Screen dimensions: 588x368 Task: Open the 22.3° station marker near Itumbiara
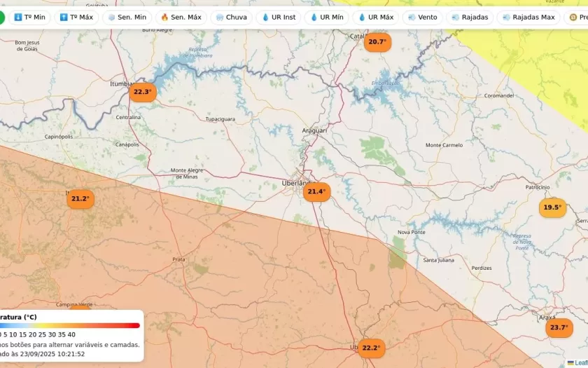pyautogui.click(x=142, y=92)
